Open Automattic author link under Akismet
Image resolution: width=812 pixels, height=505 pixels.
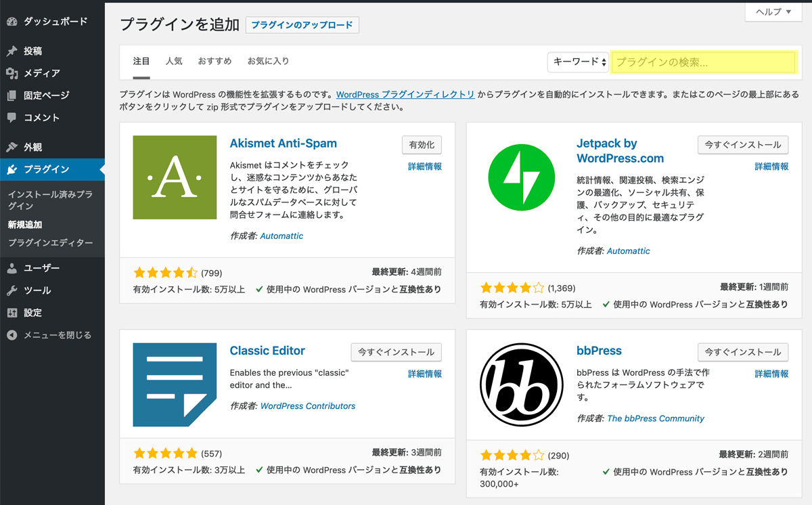281,236
